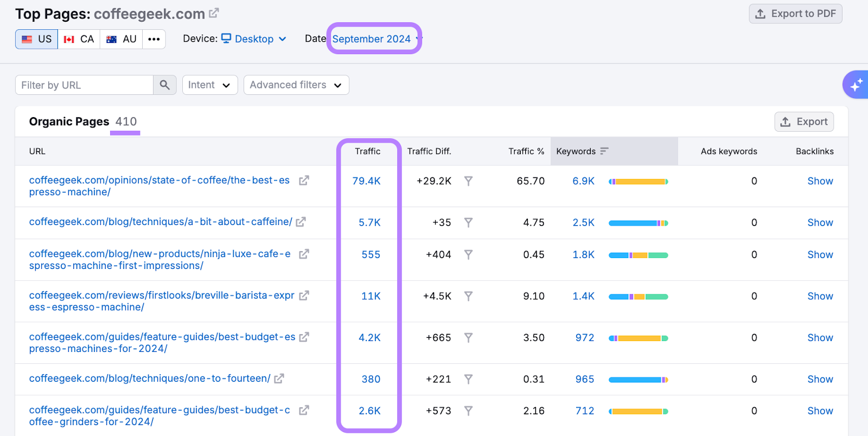
Task: Open the September 2024 date picker
Action: (x=374, y=39)
